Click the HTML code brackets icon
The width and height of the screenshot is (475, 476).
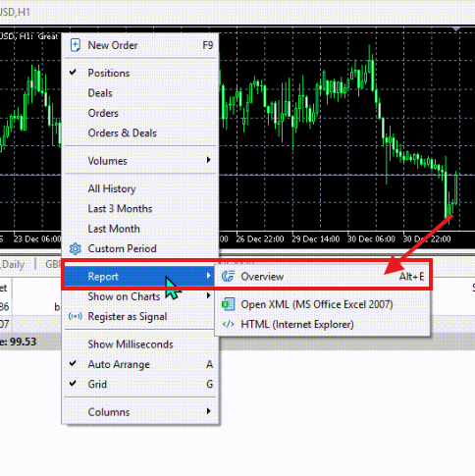tap(228, 324)
